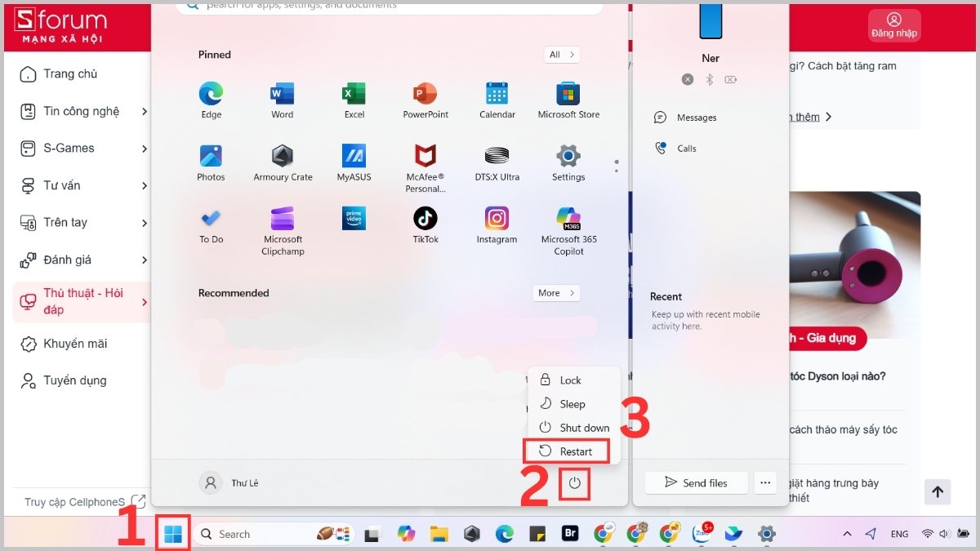The image size is (980, 551).
Task: Click the Windows Start button on the taskbar
Action: (173, 534)
